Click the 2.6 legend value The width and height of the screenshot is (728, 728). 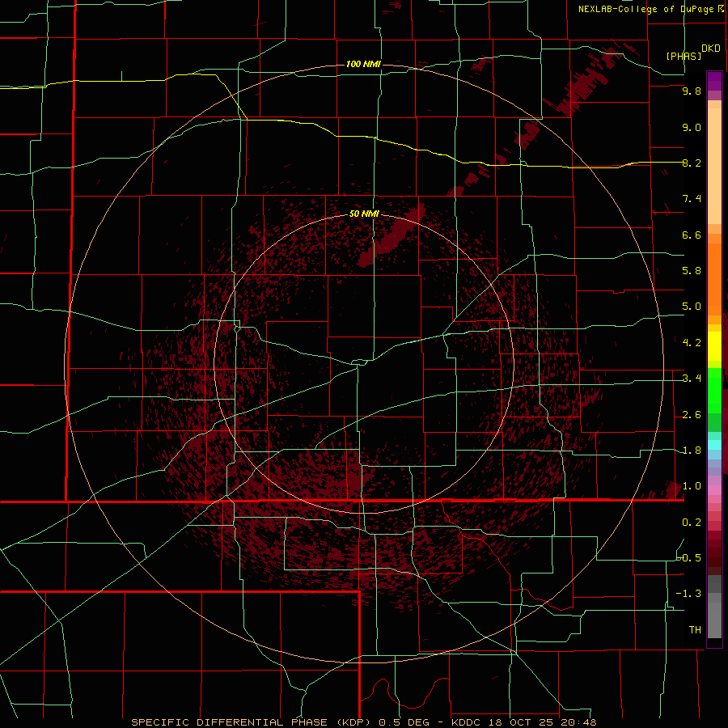pos(692,415)
